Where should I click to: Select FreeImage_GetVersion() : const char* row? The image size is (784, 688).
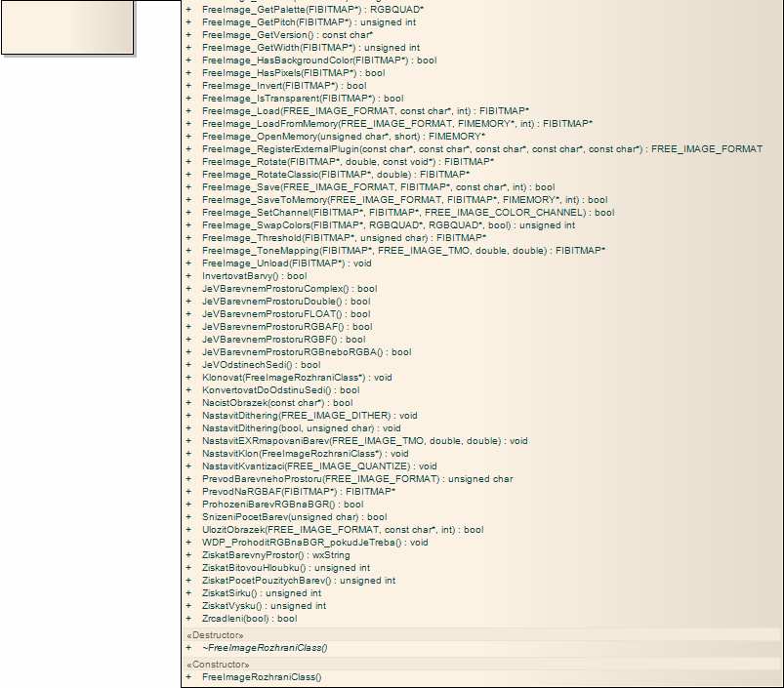point(287,35)
